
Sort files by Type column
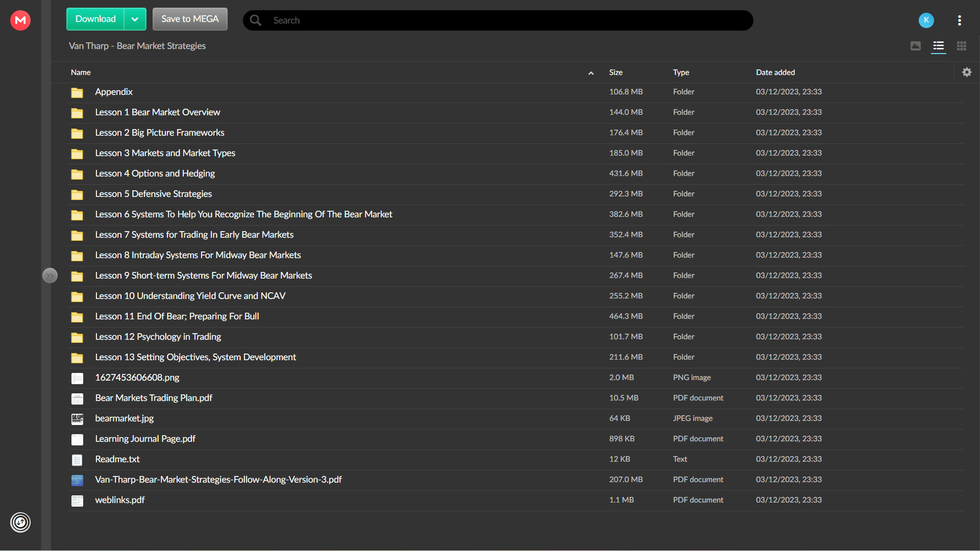pyautogui.click(x=681, y=72)
